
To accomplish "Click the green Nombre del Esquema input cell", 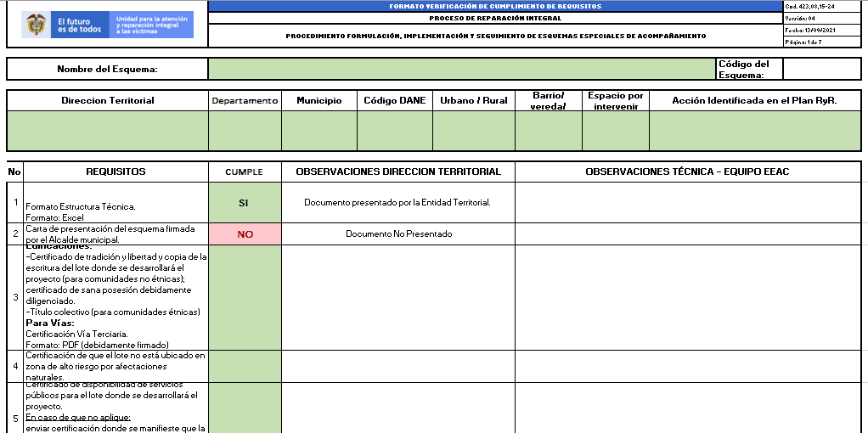I will tap(462, 70).
